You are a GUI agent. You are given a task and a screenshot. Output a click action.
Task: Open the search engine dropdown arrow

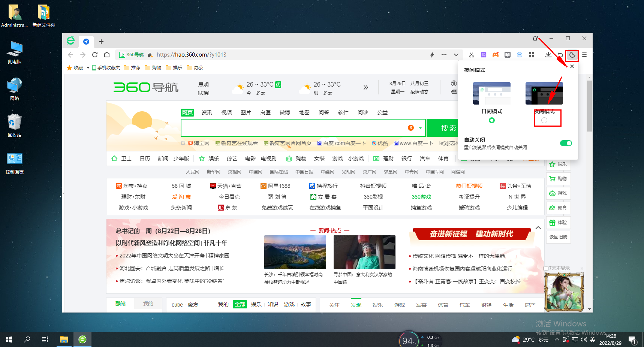pos(421,128)
